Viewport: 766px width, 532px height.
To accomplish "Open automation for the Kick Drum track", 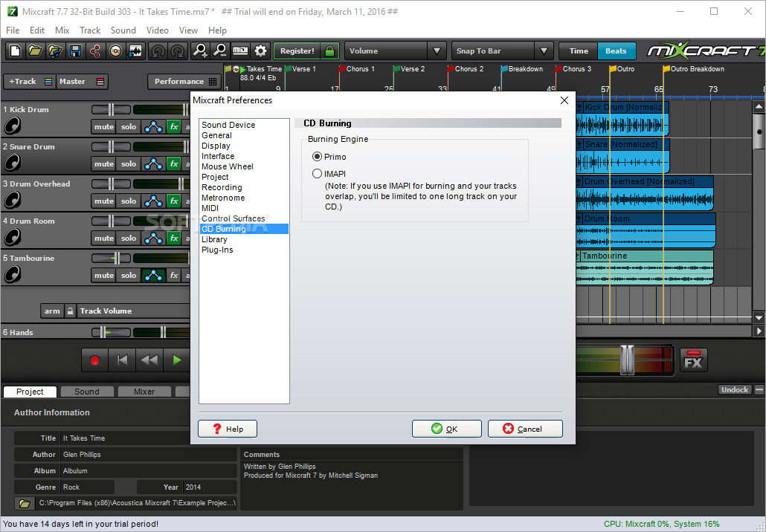I will click(x=153, y=126).
